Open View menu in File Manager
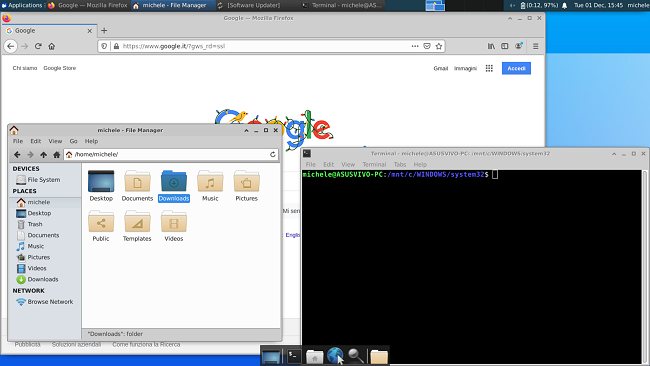 pyautogui.click(x=55, y=141)
